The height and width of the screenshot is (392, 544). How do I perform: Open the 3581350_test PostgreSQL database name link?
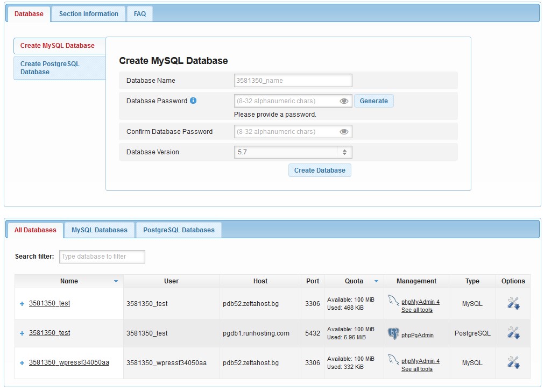click(50, 333)
